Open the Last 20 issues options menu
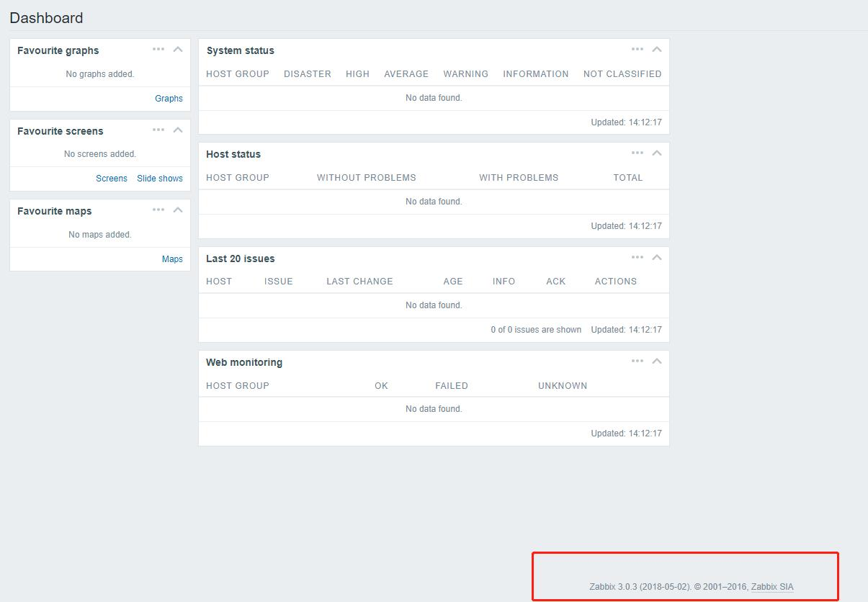 (637, 258)
